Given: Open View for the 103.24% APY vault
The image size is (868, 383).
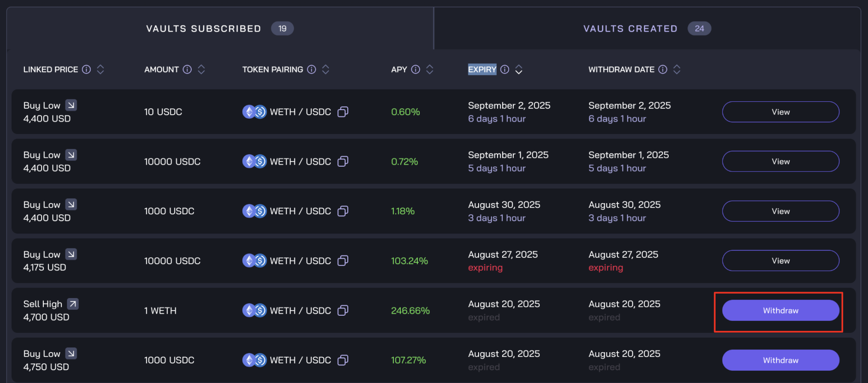Looking at the screenshot, I should [780, 261].
